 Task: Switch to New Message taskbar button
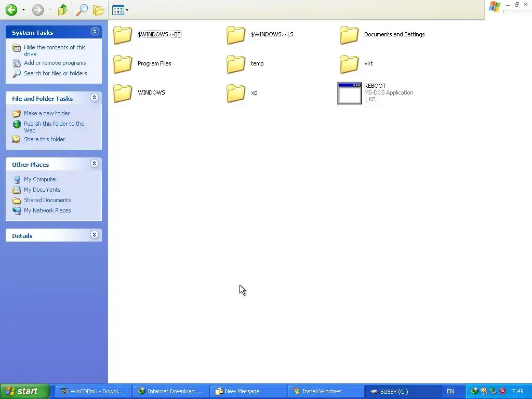click(248, 391)
